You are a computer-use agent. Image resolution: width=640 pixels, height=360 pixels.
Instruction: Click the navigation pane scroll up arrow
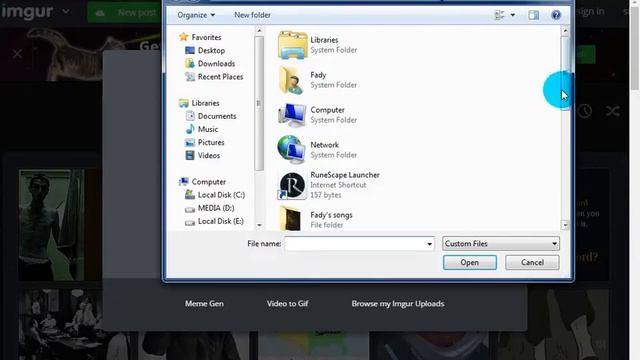pyautogui.click(x=259, y=31)
